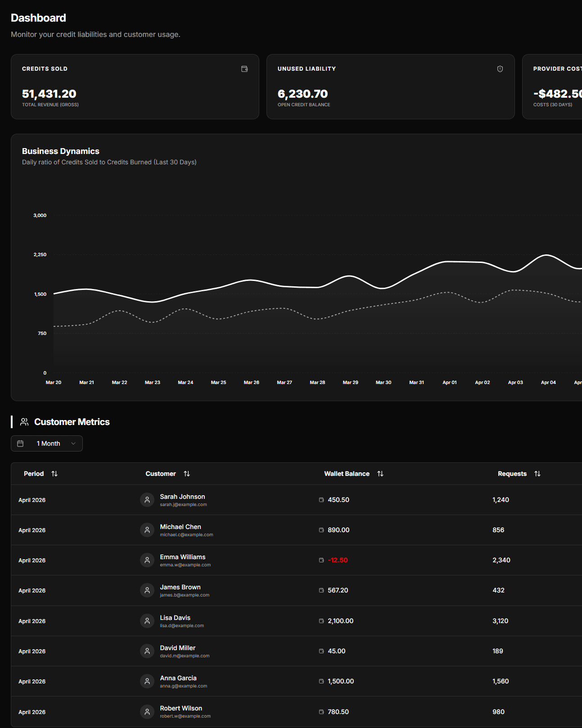Click email michael.c@example.com
This screenshot has width=582, height=728.
(x=186, y=535)
